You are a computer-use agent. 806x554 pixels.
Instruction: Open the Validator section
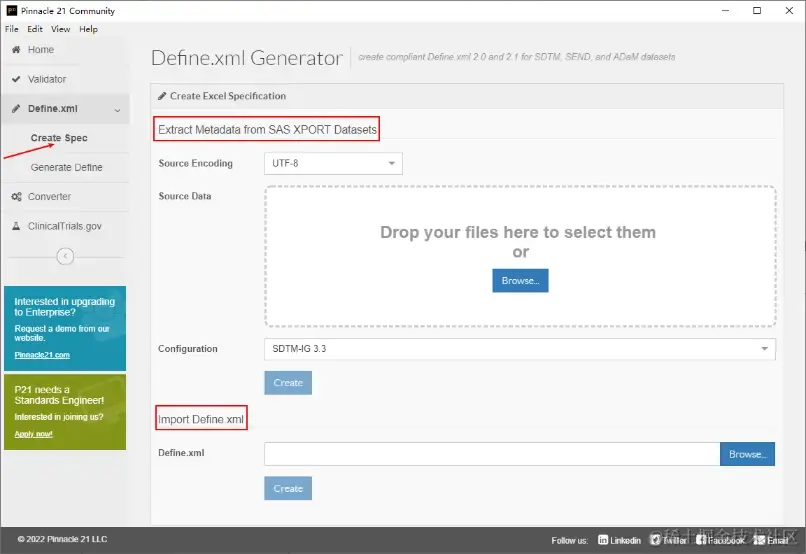(x=47, y=79)
